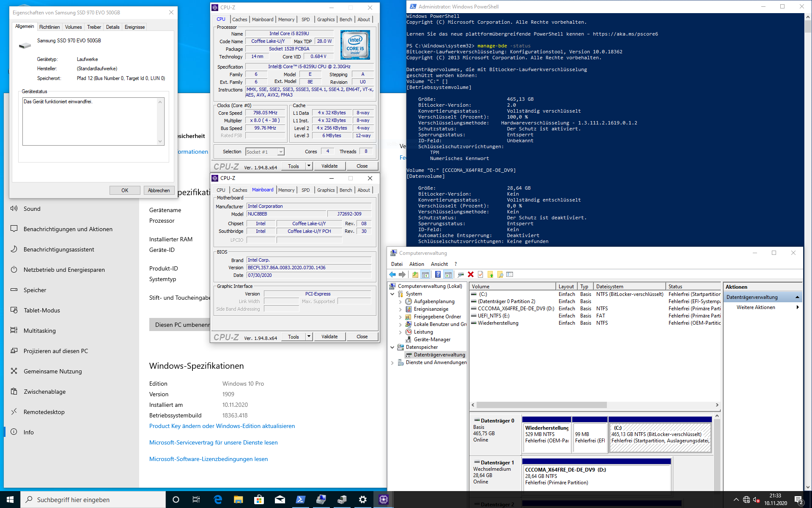This screenshot has width=812, height=508.
Task: Open Tools dropdown arrow in top CPU-Z
Action: 309,166
